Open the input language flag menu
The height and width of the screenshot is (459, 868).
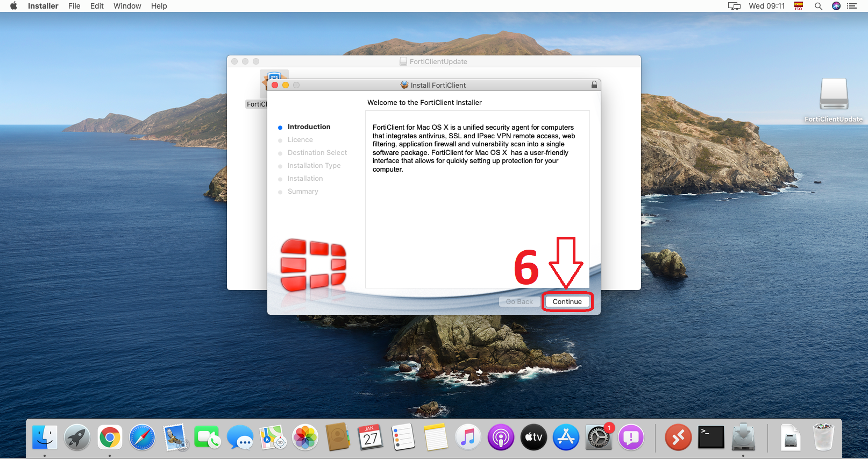(x=798, y=6)
